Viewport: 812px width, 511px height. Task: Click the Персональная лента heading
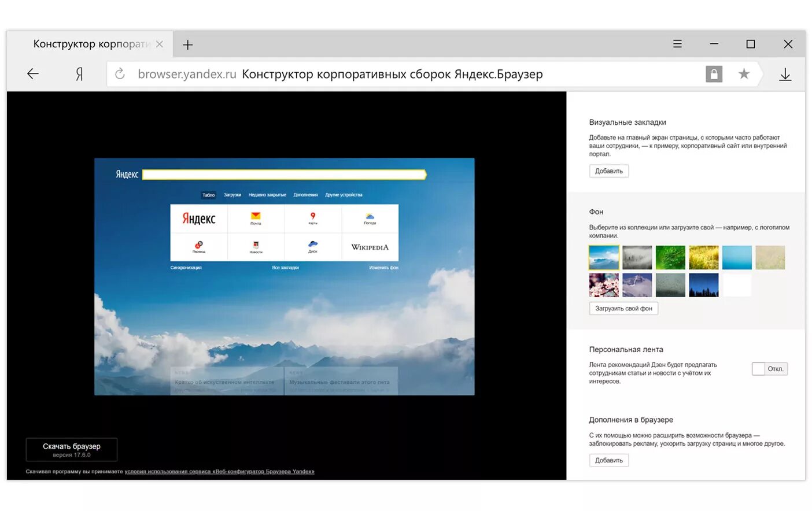626,350
